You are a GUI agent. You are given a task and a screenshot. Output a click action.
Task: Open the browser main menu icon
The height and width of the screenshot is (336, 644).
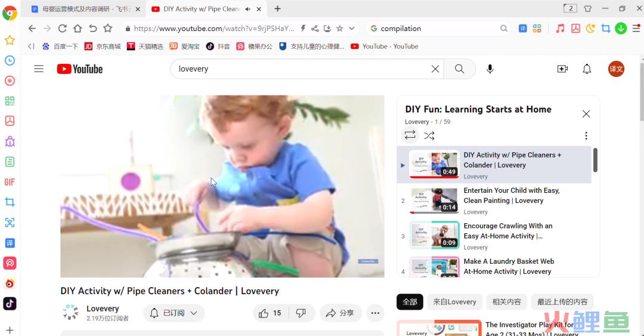636,29
